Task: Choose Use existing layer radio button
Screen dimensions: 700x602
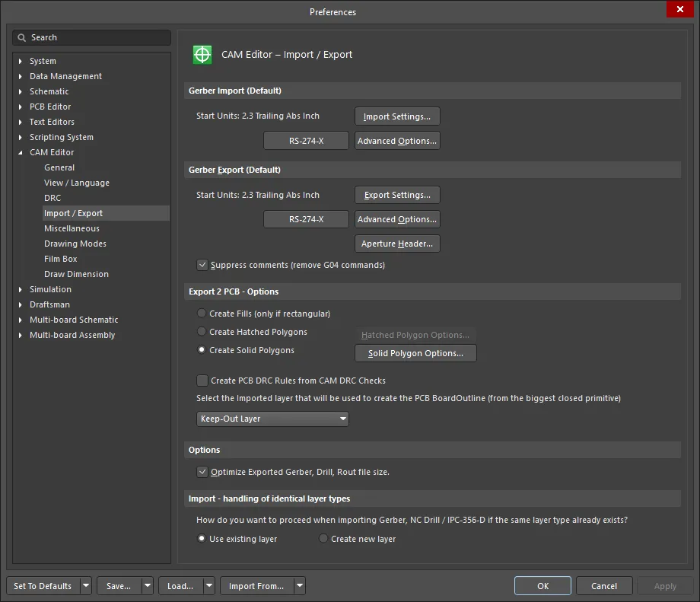Action: pyautogui.click(x=202, y=539)
